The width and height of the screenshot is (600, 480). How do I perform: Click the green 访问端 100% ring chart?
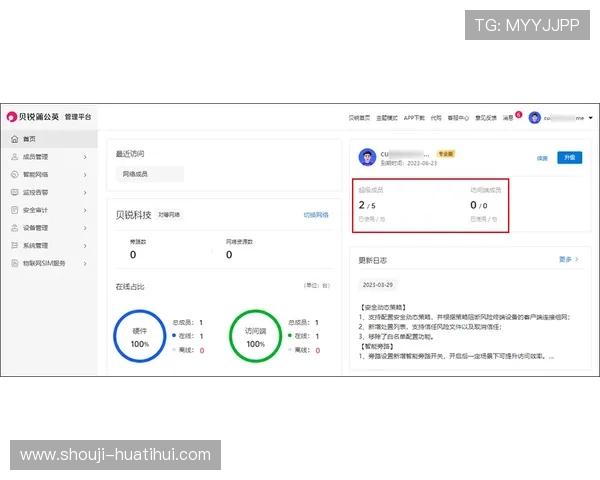255,336
